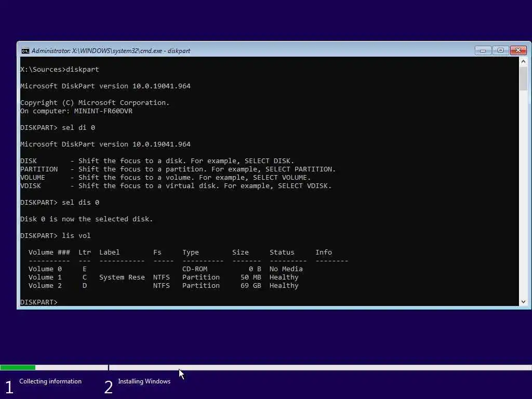The width and height of the screenshot is (532, 399).
Task: Click the 'Type' column header
Action: 191,252
